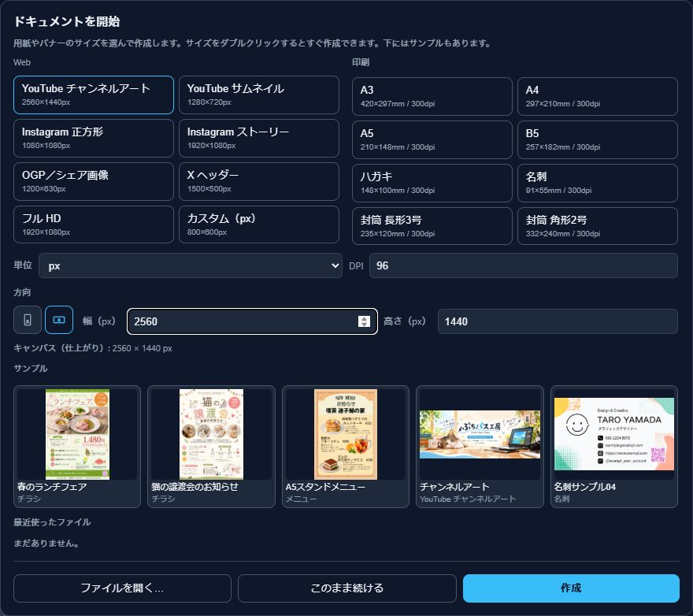The width and height of the screenshot is (693, 616).
Task: Open 猫の譲渡会のお知らせ sample
Action: point(211,447)
